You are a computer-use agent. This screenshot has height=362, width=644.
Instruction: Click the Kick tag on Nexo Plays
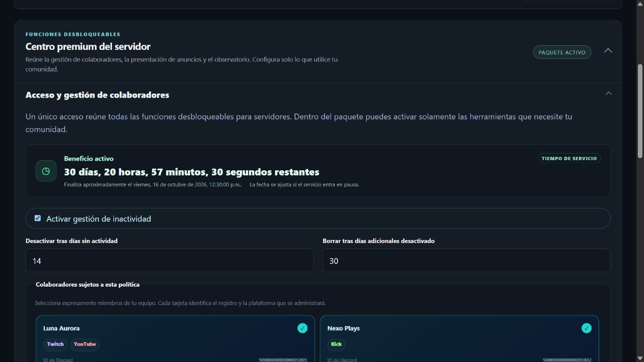[337, 344]
